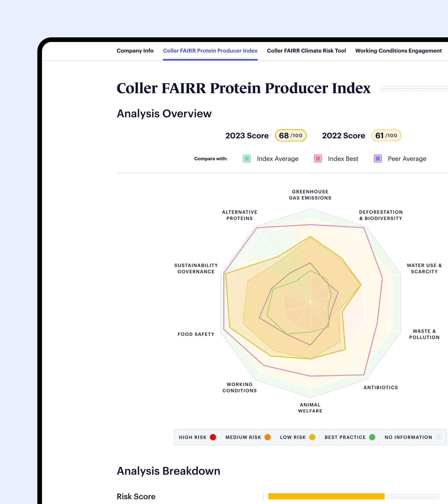Enable the Index Average comparison checkbox
This screenshot has height=504, width=448.
point(247,158)
